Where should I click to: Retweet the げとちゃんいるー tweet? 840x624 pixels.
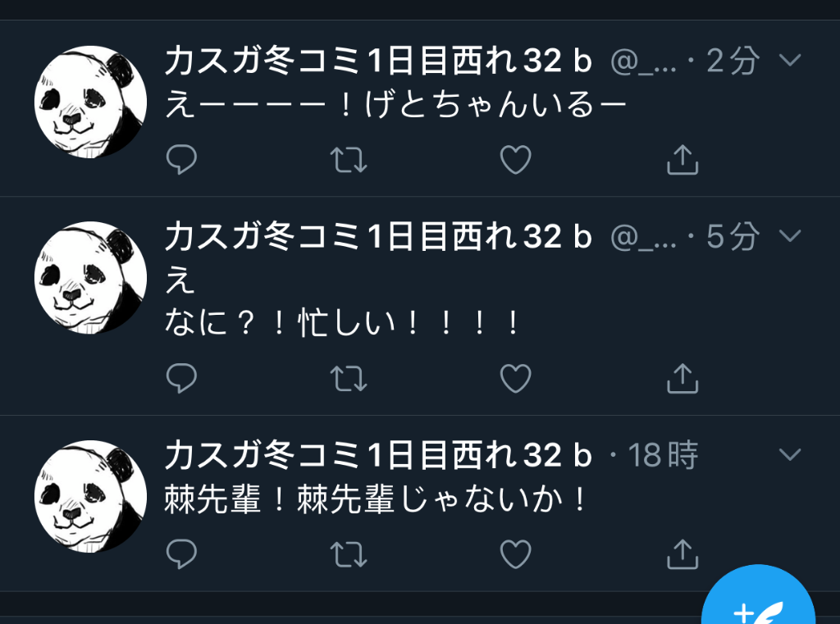349,160
